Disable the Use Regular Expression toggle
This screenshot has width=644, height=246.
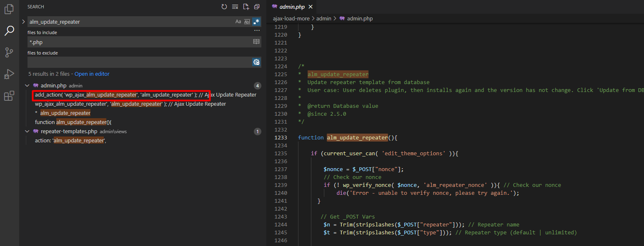(x=256, y=22)
